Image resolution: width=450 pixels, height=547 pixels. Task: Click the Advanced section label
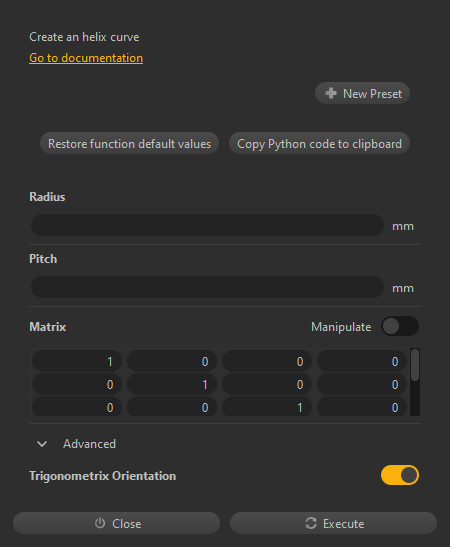click(89, 444)
